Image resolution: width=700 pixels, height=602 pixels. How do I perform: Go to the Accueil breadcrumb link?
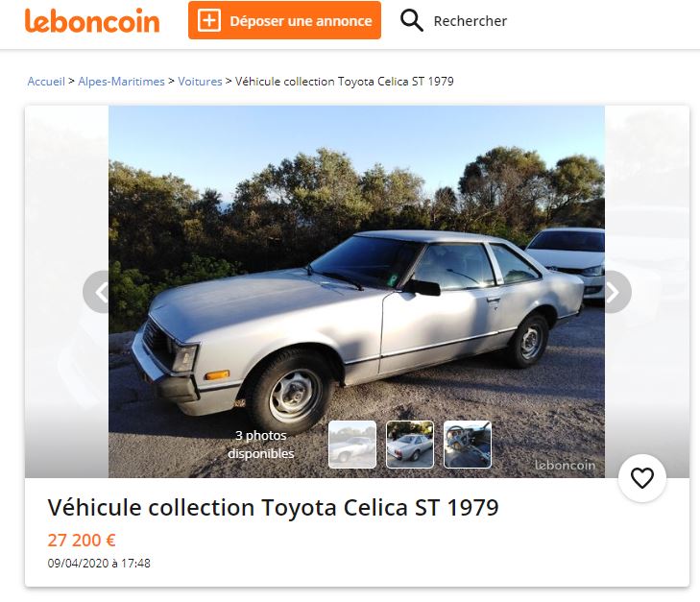pyautogui.click(x=46, y=82)
